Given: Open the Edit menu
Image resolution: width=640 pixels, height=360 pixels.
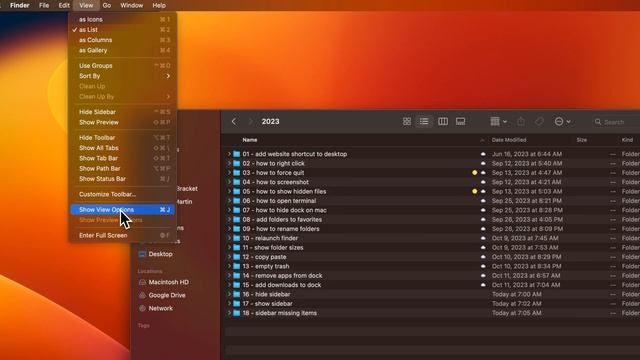Looking at the screenshot, I should pos(64,5).
